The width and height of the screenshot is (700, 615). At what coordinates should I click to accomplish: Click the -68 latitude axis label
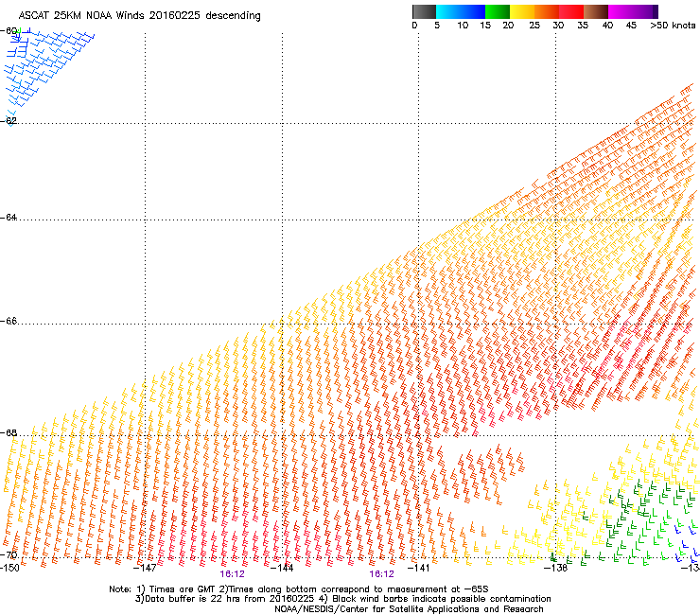click(x=9, y=432)
